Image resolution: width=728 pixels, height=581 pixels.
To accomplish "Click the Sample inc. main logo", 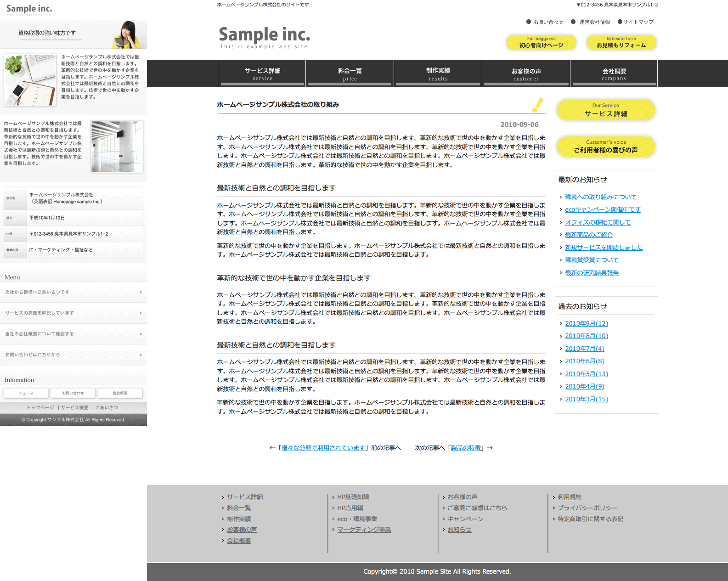I will click(264, 36).
